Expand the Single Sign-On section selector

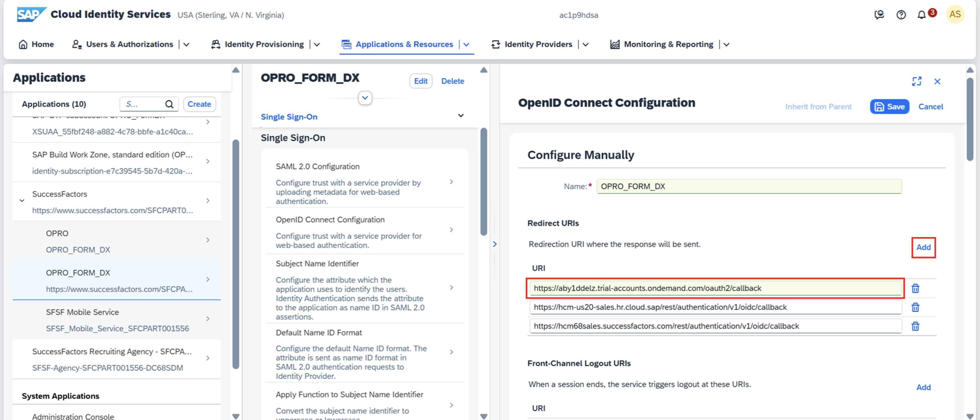pyautogui.click(x=460, y=116)
